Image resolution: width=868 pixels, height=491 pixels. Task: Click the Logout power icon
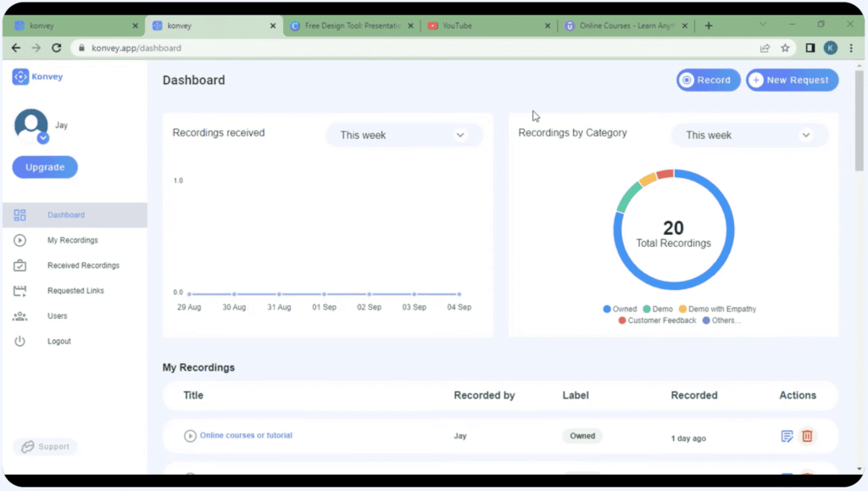[20, 342]
